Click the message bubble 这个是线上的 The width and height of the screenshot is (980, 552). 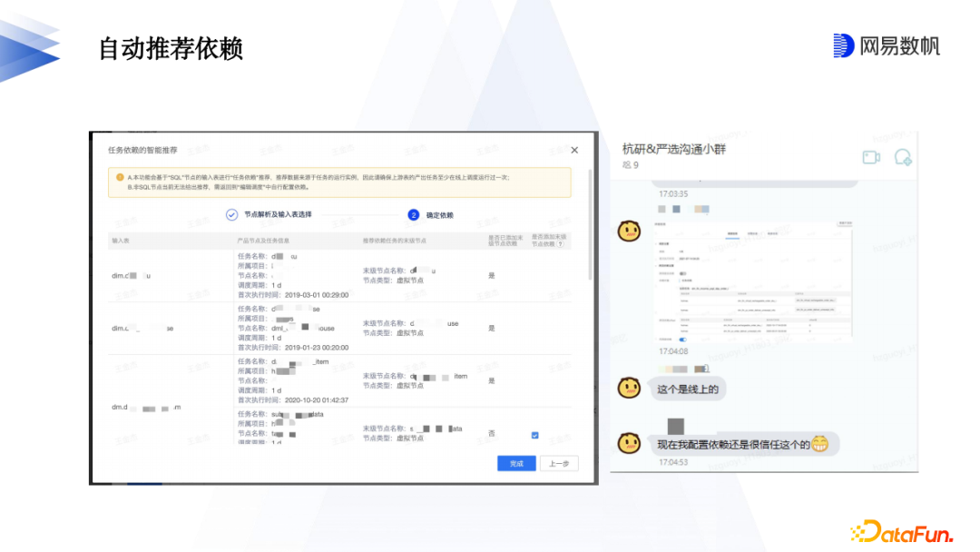pyautogui.click(x=688, y=389)
